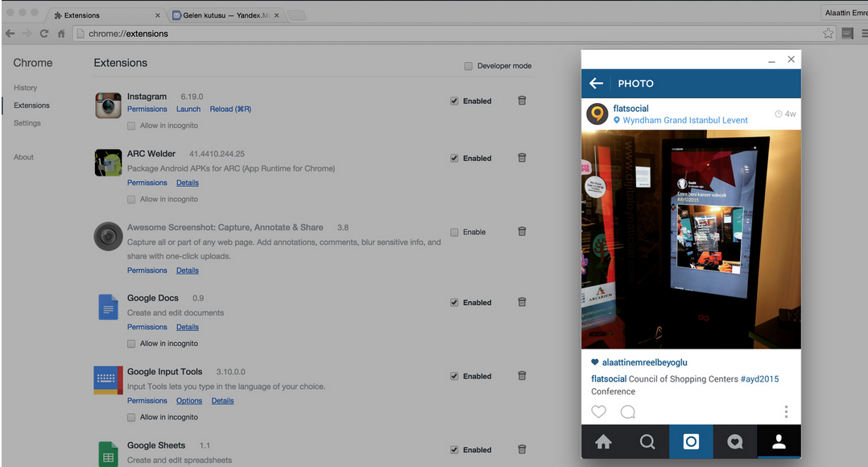The image size is (868, 467).
Task: Allow Google Docs in incognito
Action: 131,344
